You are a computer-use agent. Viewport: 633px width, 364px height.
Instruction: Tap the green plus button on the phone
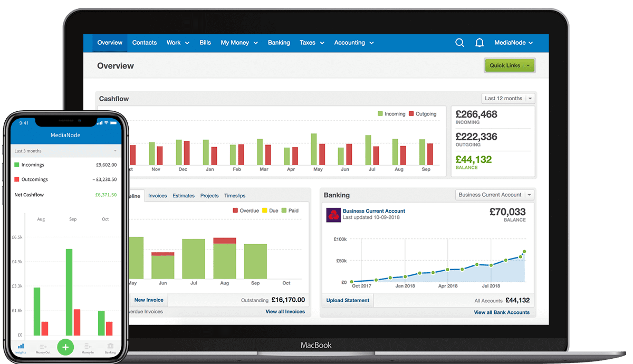click(x=65, y=347)
